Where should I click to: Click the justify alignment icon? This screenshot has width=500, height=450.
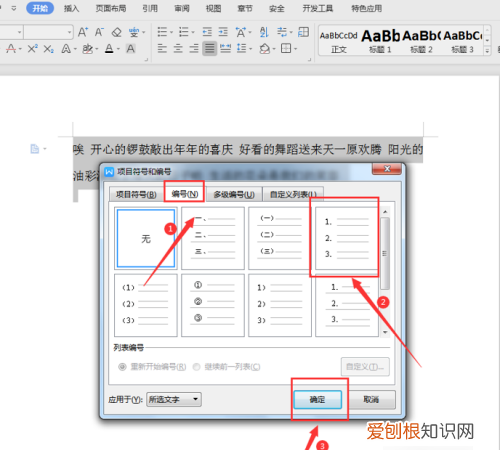(x=210, y=49)
